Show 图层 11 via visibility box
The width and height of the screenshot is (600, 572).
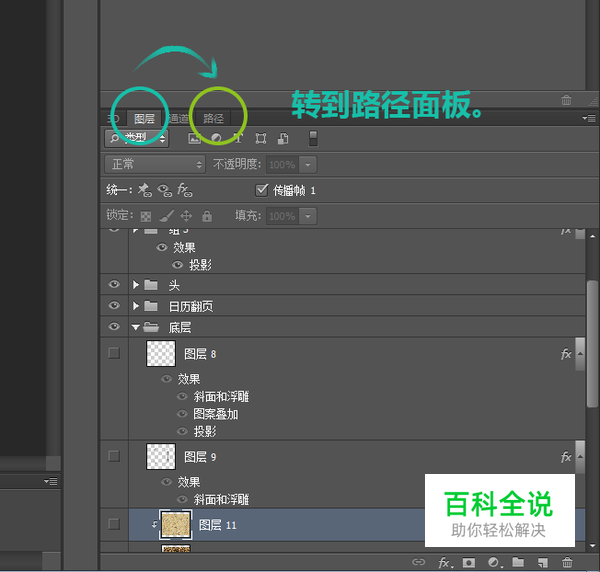coord(114,524)
